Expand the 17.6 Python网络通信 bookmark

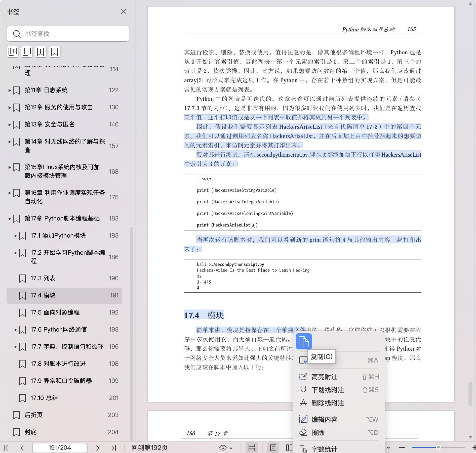click(16, 330)
